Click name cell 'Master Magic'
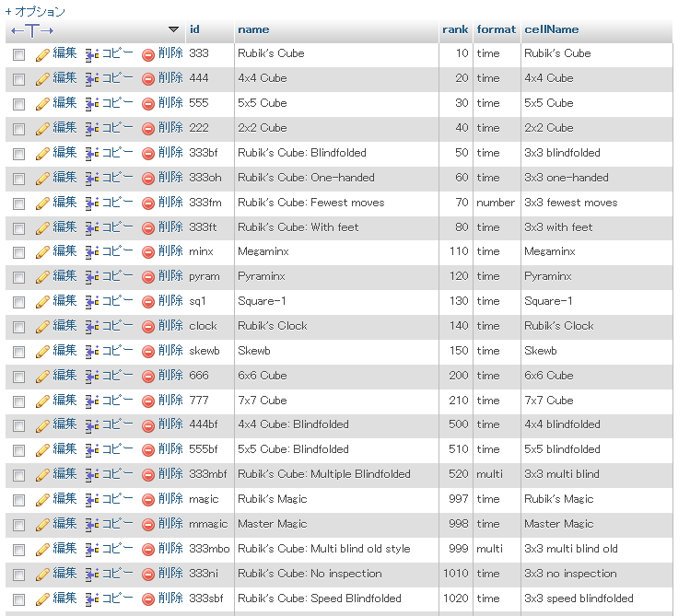This screenshot has height=616, width=690. tap(273, 524)
